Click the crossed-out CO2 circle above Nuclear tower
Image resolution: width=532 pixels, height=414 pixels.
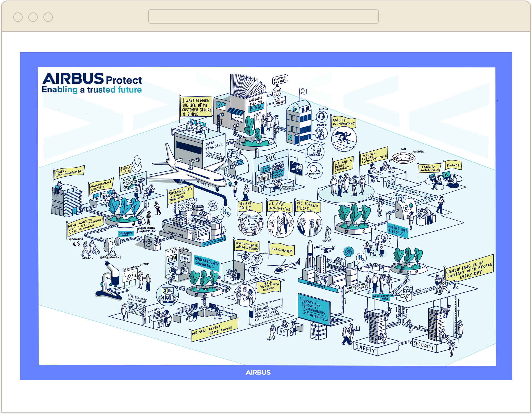(213, 206)
